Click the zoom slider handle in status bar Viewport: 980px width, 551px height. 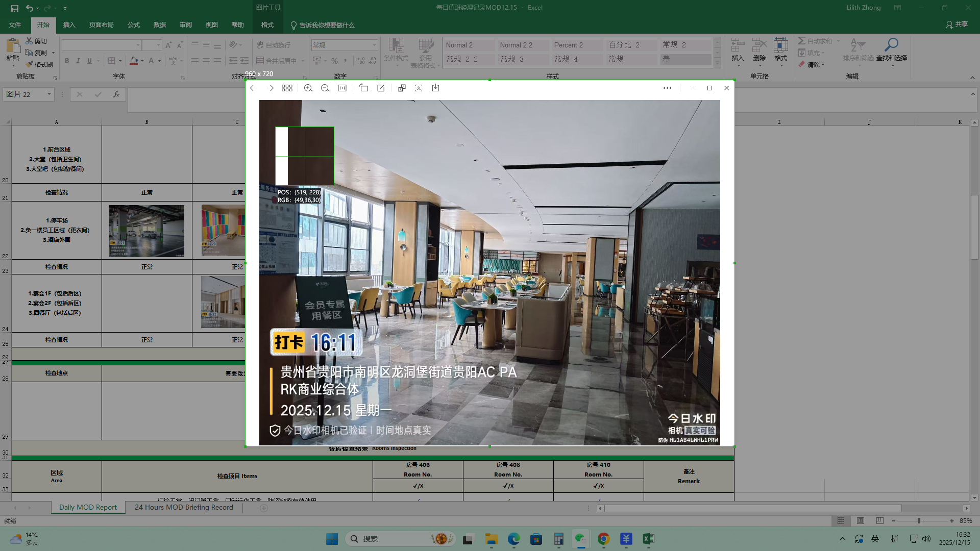919,521
